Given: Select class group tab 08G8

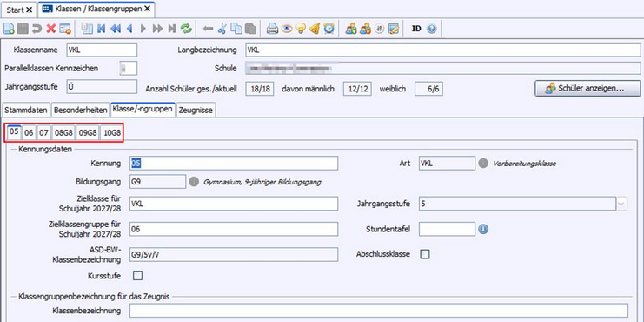Looking at the screenshot, I should click(x=64, y=133).
